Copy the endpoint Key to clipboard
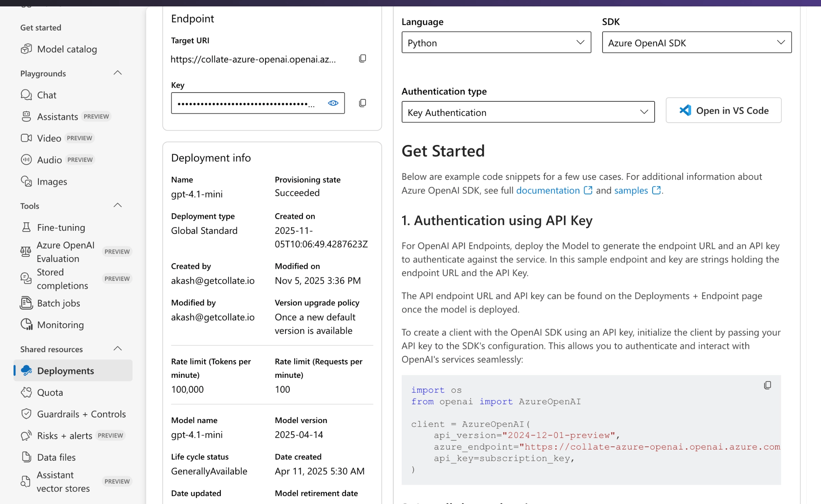The height and width of the screenshot is (504, 821). (x=362, y=103)
